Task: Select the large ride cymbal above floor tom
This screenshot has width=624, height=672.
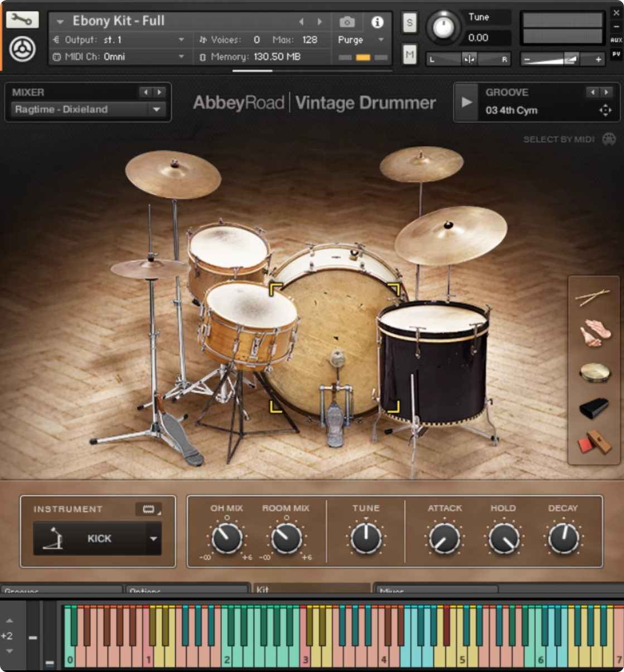Action: (451, 234)
